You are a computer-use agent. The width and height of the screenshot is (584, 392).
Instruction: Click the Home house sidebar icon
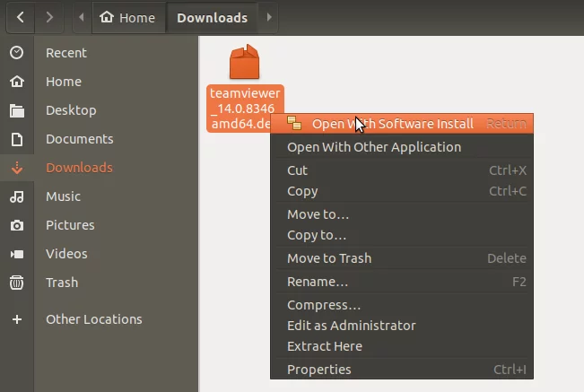coord(17,82)
